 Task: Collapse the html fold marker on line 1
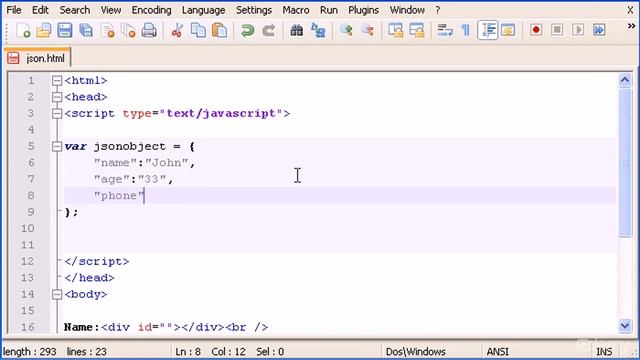pos(57,81)
